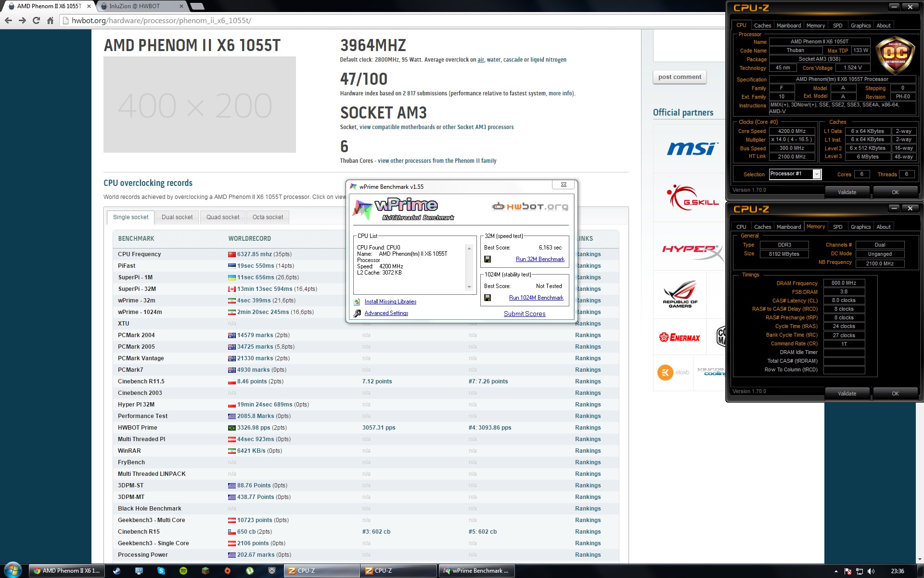This screenshot has height=578, width=924.
Task: Click the network tray icon
Action: [x=860, y=571]
